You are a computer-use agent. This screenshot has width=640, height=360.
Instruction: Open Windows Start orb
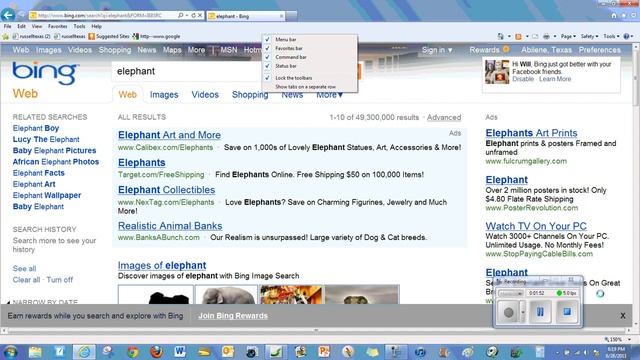pos(10,351)
